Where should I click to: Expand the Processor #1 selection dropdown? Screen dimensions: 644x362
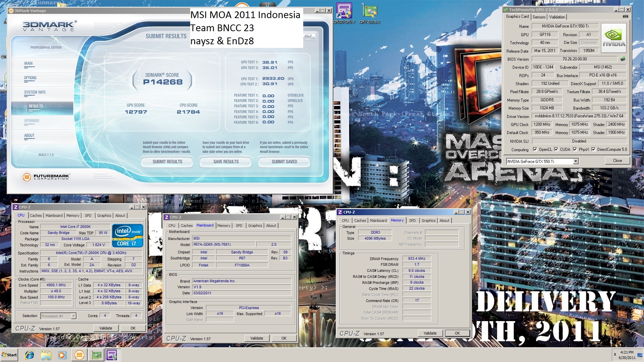point(73,316)
